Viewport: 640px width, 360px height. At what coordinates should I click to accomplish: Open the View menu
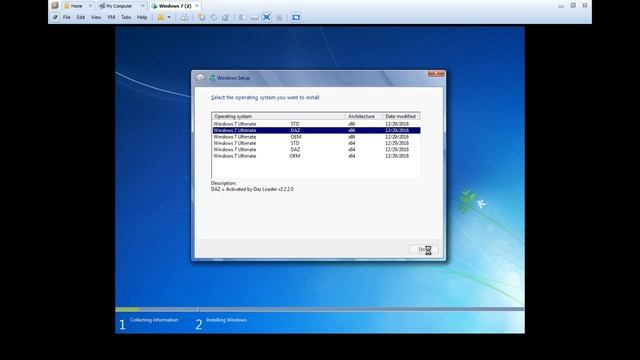pyautogui.click(x=96, y=17)
